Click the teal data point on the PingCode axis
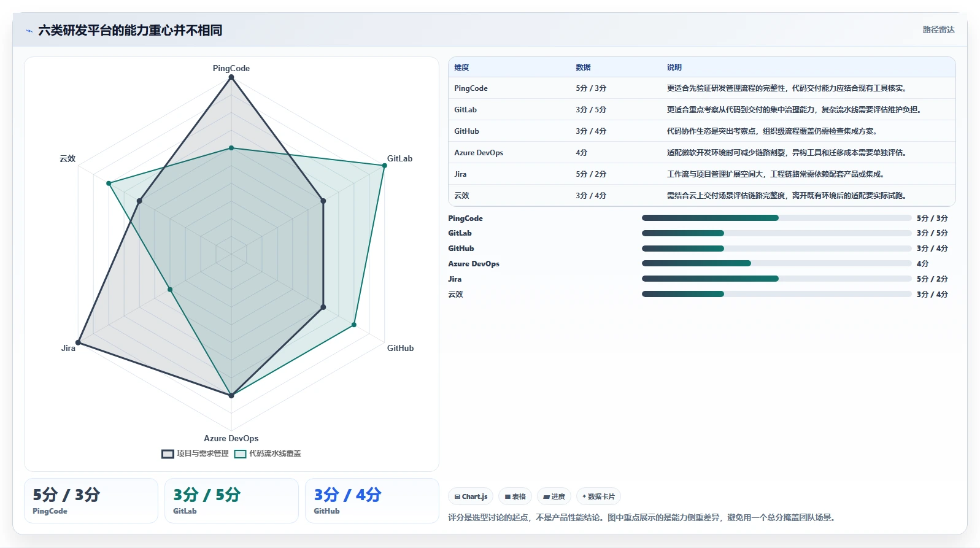Screen dimensions: 980x548 pos(231,148)
